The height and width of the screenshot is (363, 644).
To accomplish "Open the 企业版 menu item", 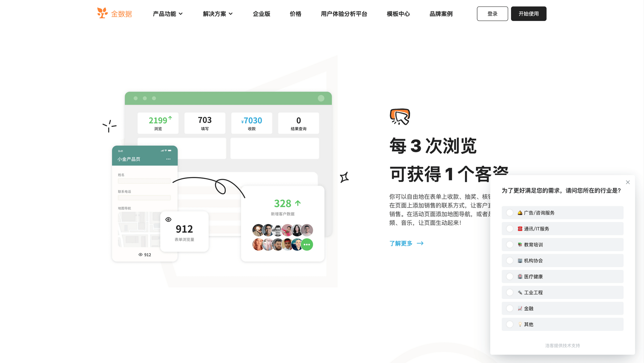I will pos(261,14).
